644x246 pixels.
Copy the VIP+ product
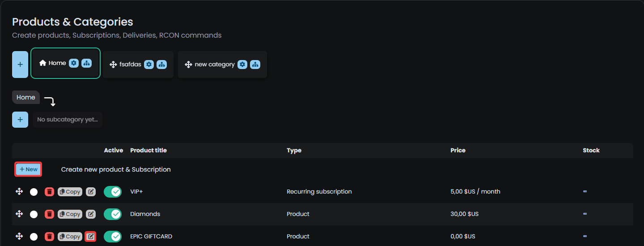70,192
